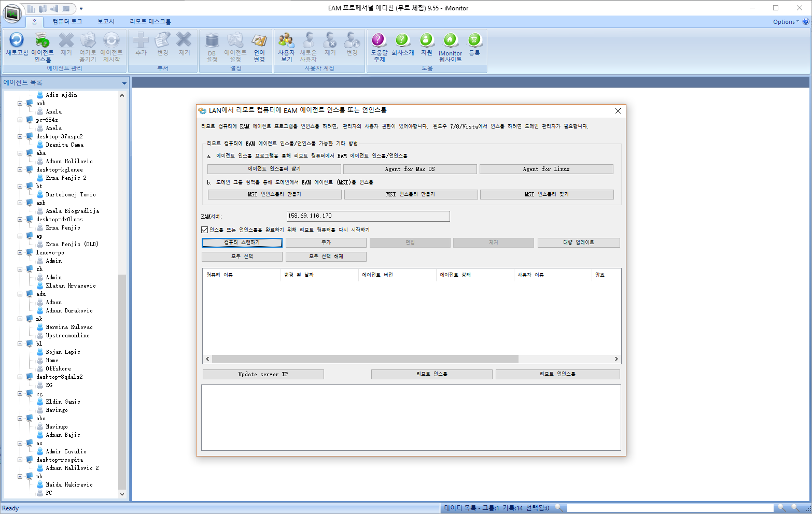812x514 pixels.
Task: Open the Options dropdown menu
Action: (x=786, y=22)
